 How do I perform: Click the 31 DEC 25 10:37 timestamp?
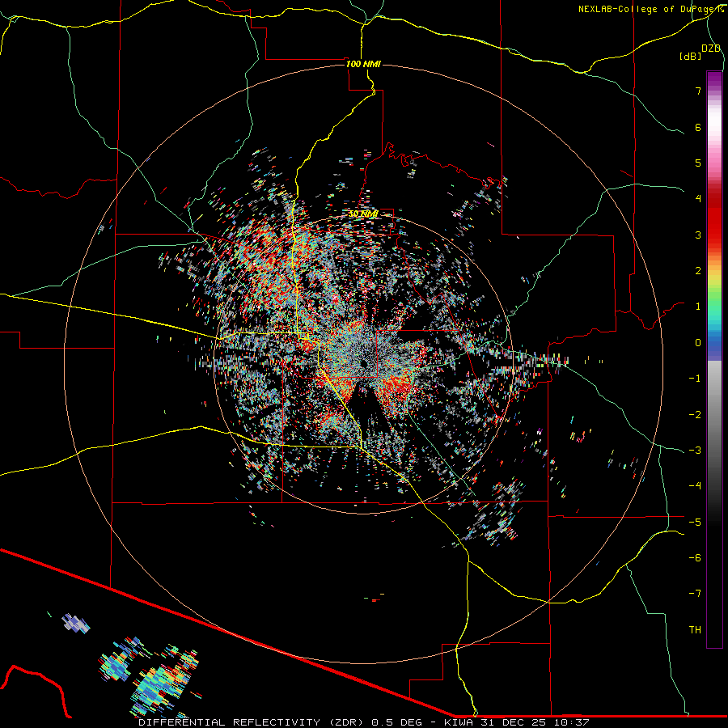click(x=534, y=722)
